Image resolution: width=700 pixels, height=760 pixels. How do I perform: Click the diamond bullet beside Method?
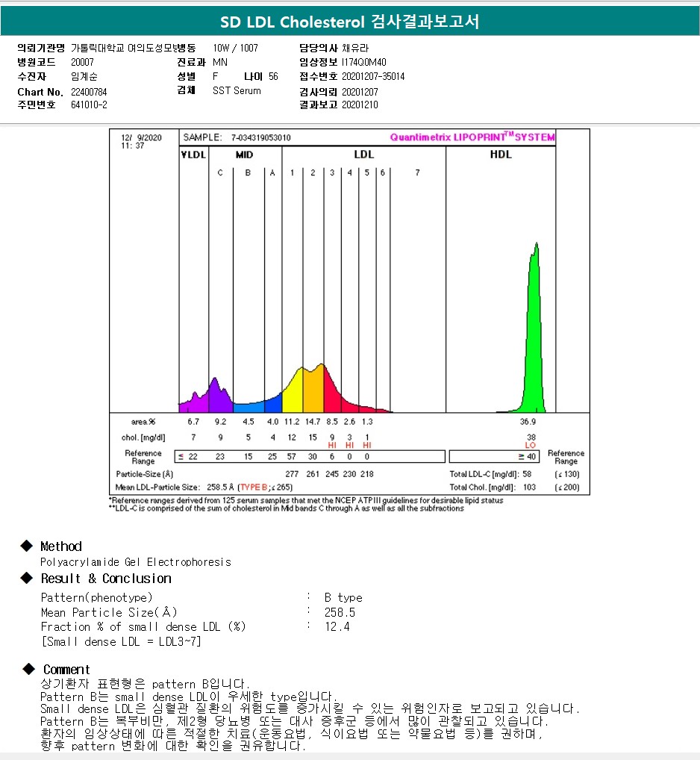coord(27,546)
